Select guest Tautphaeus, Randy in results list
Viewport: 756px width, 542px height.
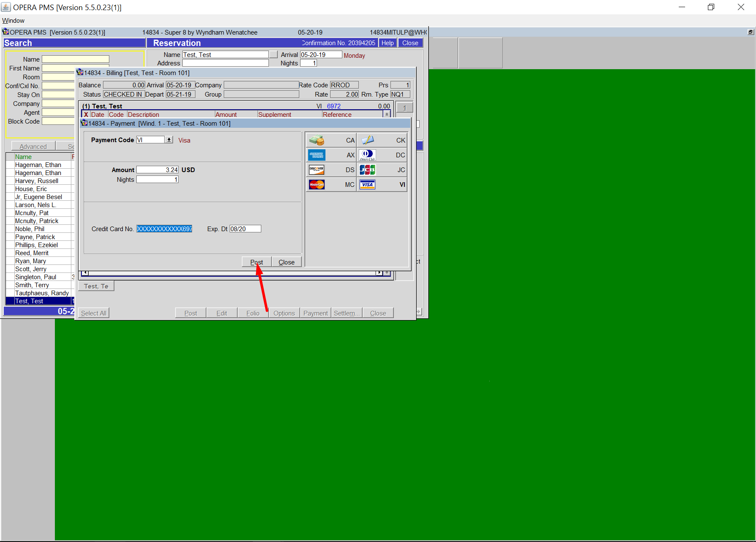click(x=42, y=293)
